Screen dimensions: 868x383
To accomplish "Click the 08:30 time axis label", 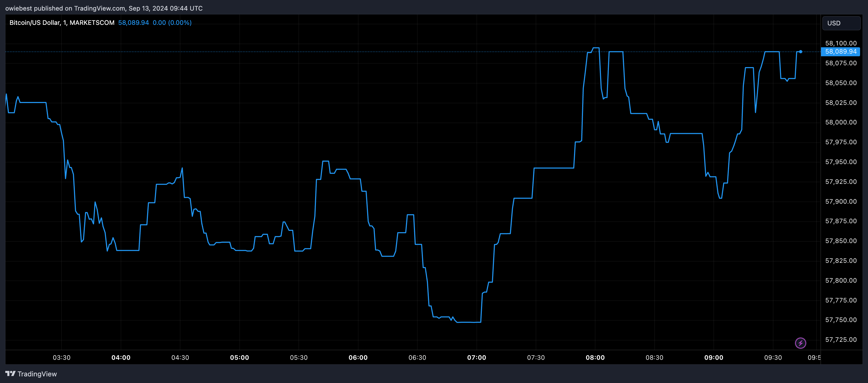I will pyautogui.click(x=654, y=357).
